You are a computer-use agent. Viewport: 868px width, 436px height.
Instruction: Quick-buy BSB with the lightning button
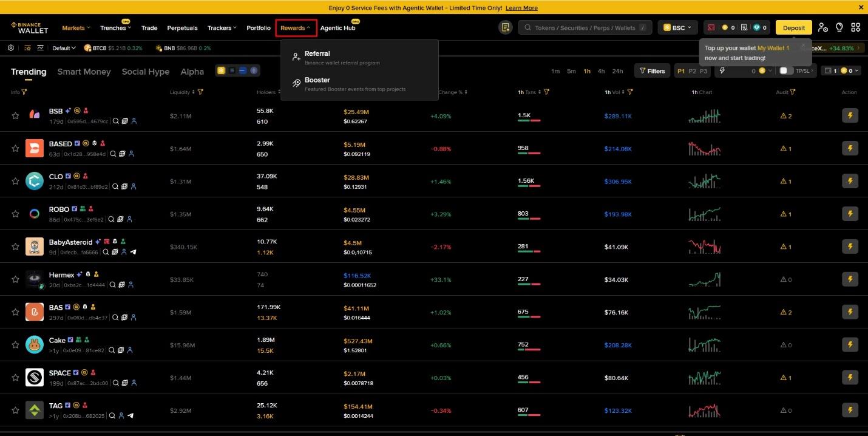[850, 115]
